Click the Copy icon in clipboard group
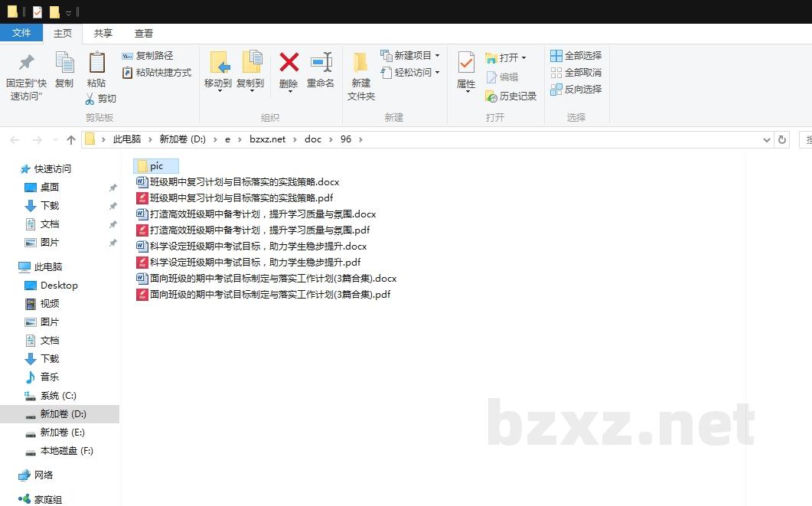The height and width of the screenshot is (506, 812). coord(64,64)
